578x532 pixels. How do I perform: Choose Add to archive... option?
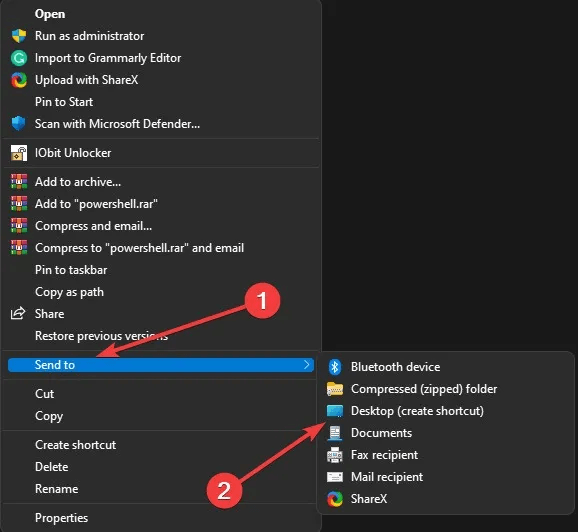77,182
